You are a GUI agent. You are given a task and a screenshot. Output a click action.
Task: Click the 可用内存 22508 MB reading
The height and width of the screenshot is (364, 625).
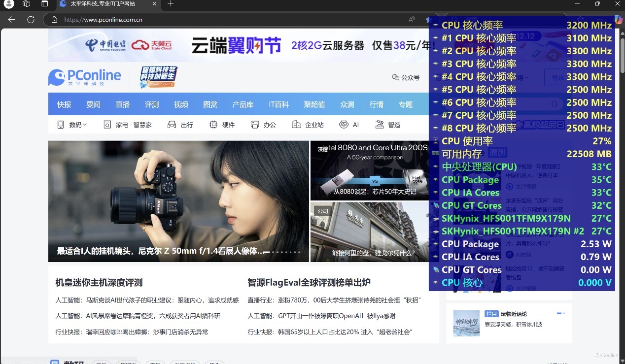522,154
